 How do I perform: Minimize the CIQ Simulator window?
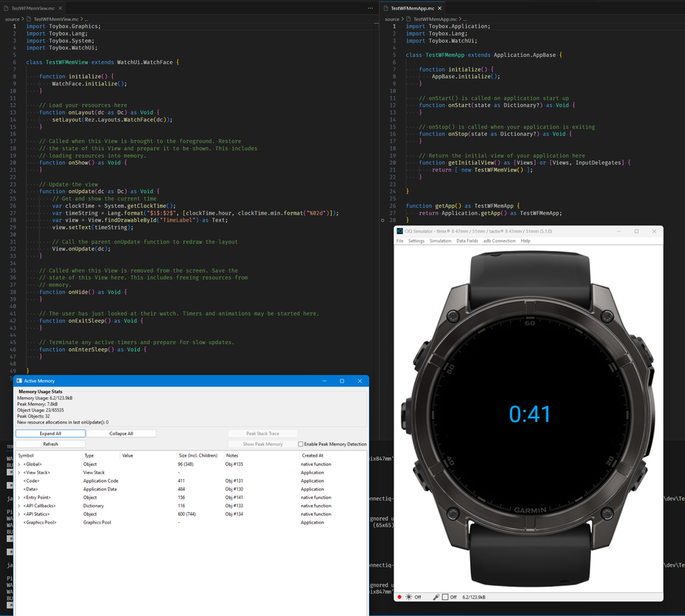point(619,231)
